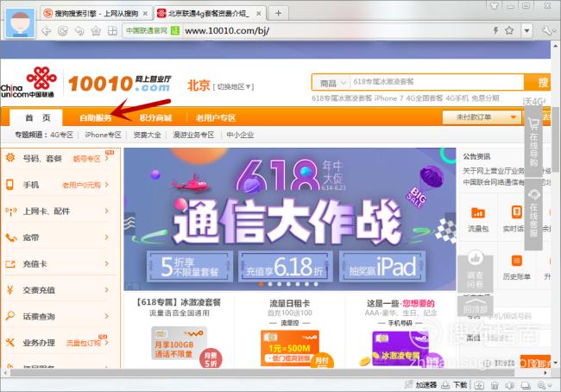This screenshot has height=392, width=561.
Task: Click the 业务办理 tools icon
Action: pyautogui.click(x=10, y=343)
